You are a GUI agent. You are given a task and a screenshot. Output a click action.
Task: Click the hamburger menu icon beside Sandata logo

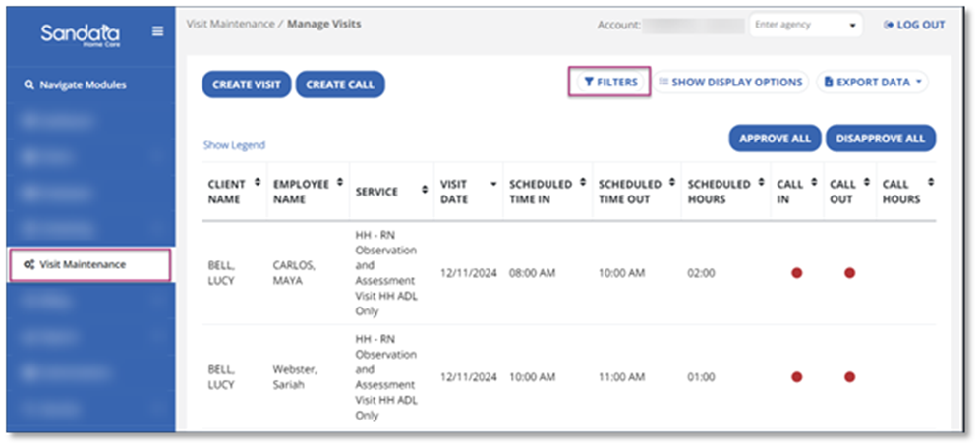coord(157,31)
